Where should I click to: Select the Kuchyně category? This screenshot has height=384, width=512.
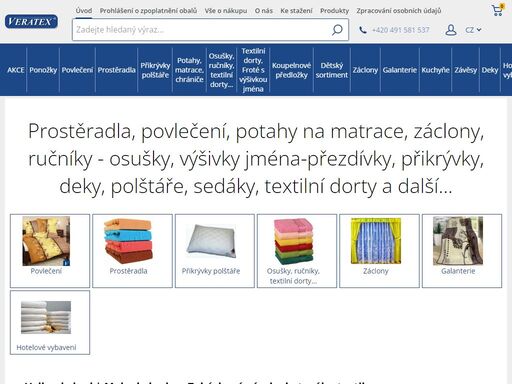point(435,70)
